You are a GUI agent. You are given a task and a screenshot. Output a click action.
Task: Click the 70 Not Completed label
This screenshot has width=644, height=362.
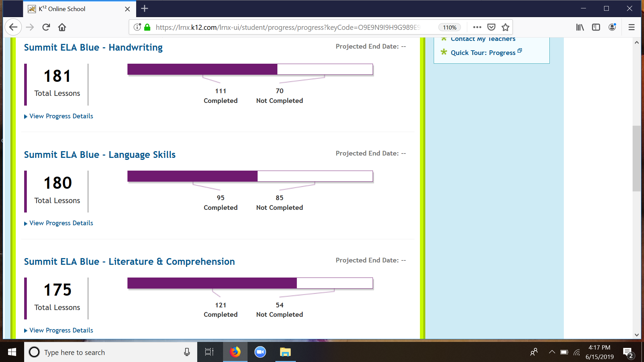[280, 96]
